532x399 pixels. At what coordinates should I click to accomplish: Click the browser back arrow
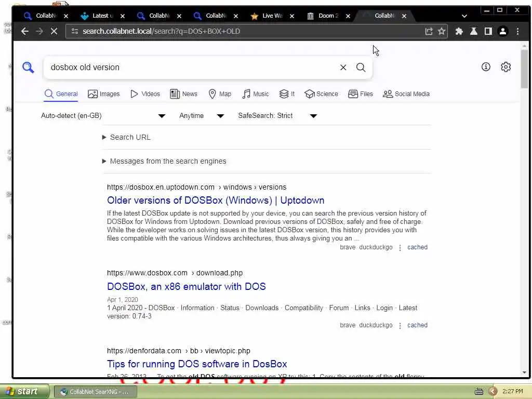(25, 31)
